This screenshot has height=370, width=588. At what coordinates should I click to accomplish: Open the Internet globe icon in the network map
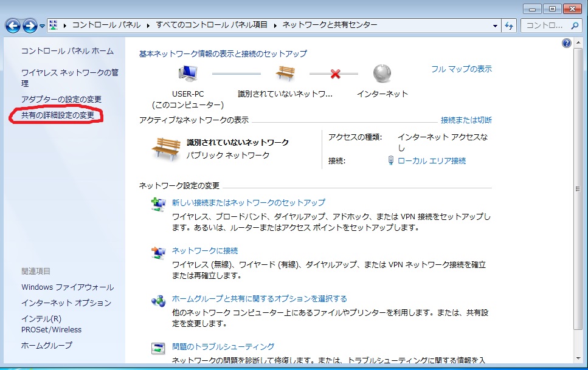pos(381,73)
